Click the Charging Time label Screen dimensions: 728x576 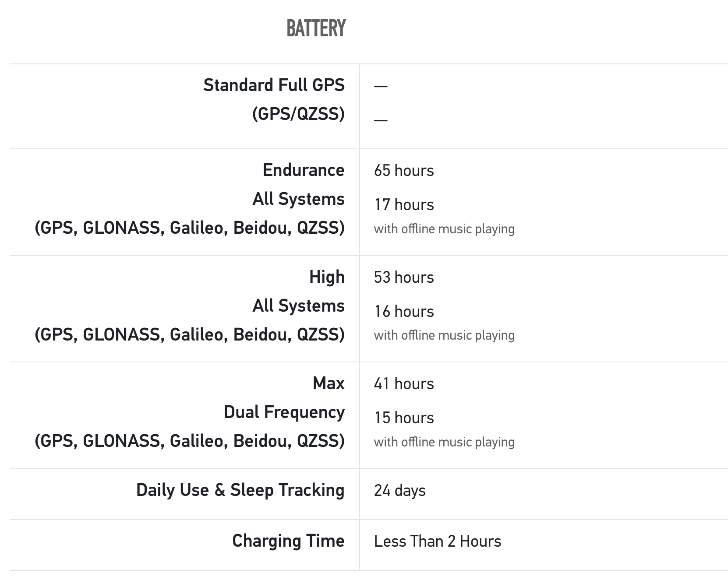coord(288,541)
